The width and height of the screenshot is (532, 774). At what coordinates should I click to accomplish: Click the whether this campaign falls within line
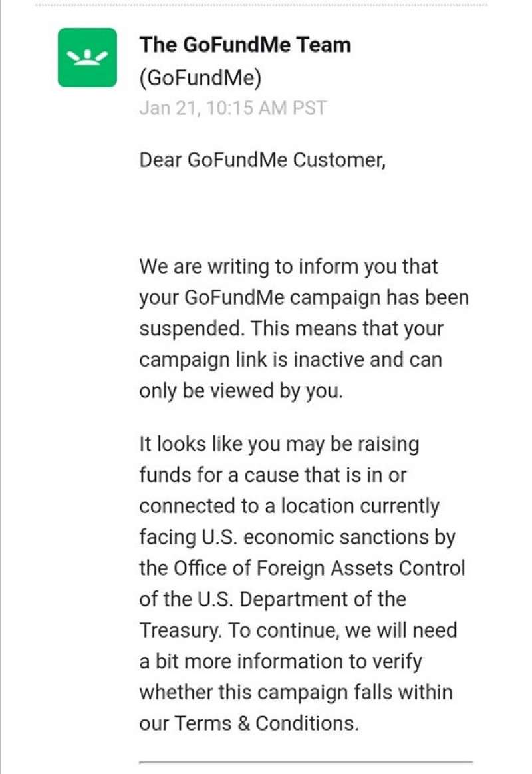(x=295, y=692)
